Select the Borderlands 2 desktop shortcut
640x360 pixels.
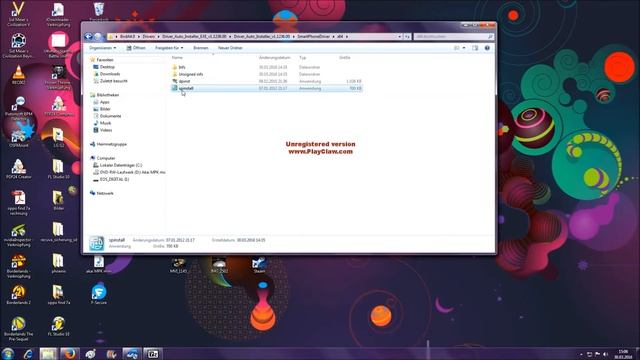click(x=18, y=295)
